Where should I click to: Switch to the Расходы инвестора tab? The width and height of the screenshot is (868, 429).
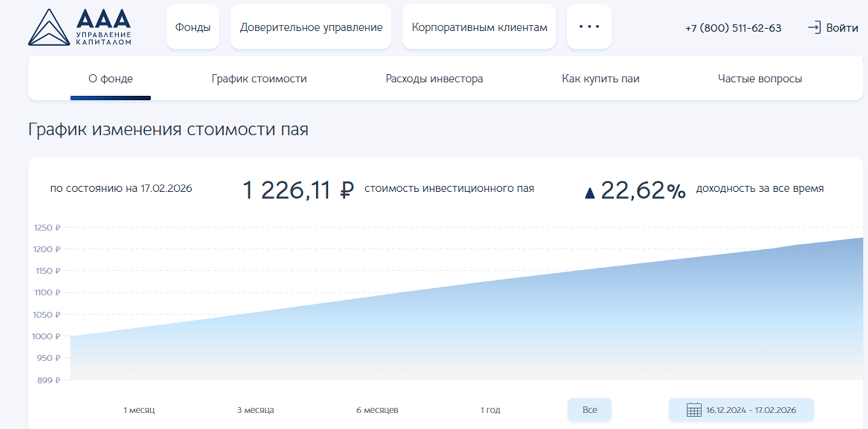pyautogui.click(x=434, y=79)
